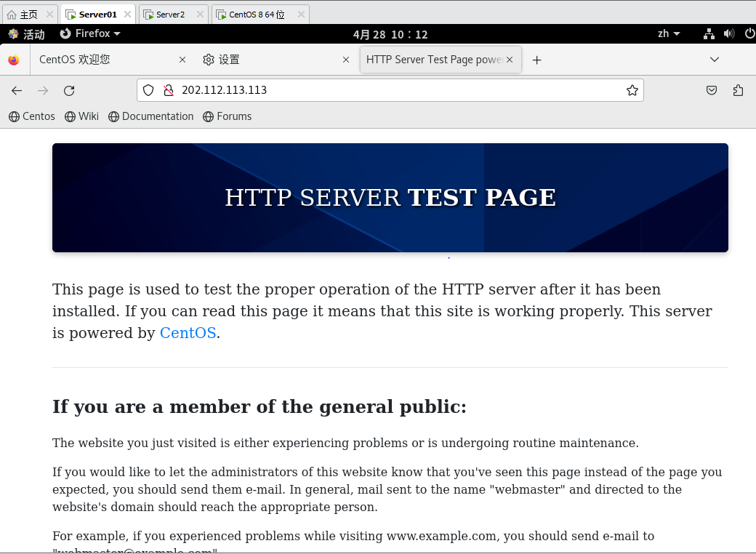Viewport: 756px width, 554px height.
Task: Switch to the CentOS 欢迎您 tab
Action: pos(113,60)
